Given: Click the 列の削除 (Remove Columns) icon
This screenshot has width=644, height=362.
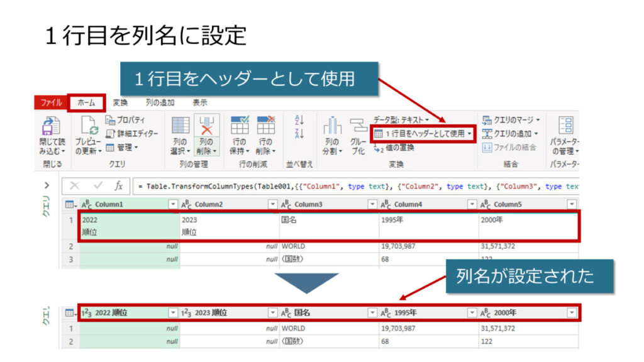Looking at the screenshot, I should tap(206, 126).
